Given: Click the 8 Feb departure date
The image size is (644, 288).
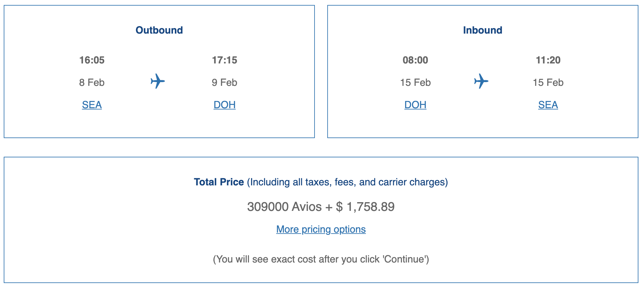Looking at the screenshot, I should tap(92, 82).
